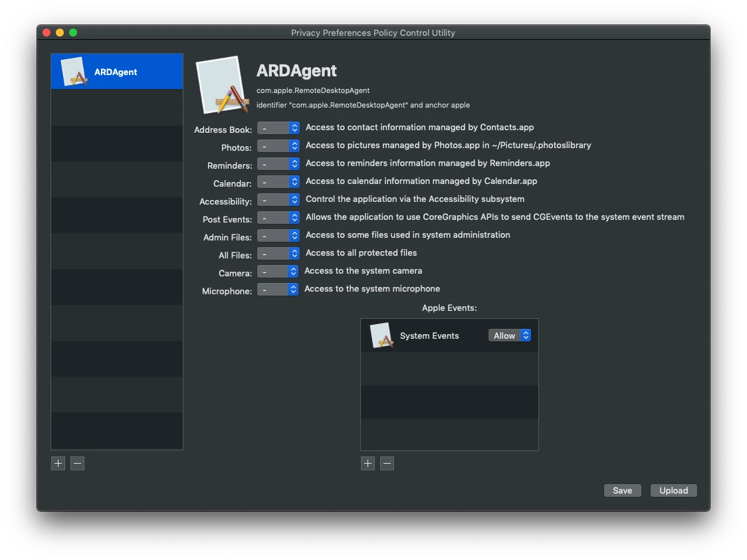Open the Admin Files permission dropdown

[278, 236]
